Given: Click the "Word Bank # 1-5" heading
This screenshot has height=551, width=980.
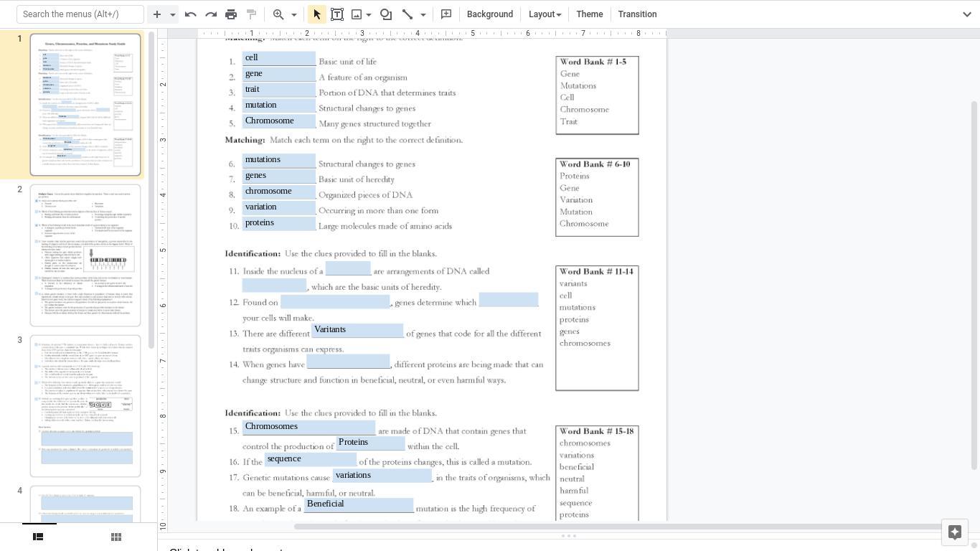Looking at the screenshot, I should tap(593, 62).
